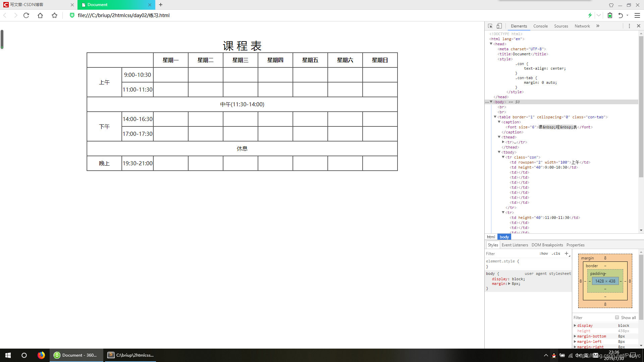Screen dimensions: 644x362
Task: Collapse the thead element node
Action: click(499, 137)
